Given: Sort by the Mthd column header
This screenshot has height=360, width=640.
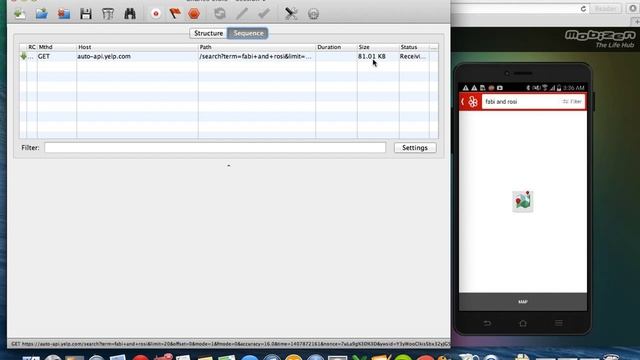Looking at the screenshot, I should click(57, 47).
